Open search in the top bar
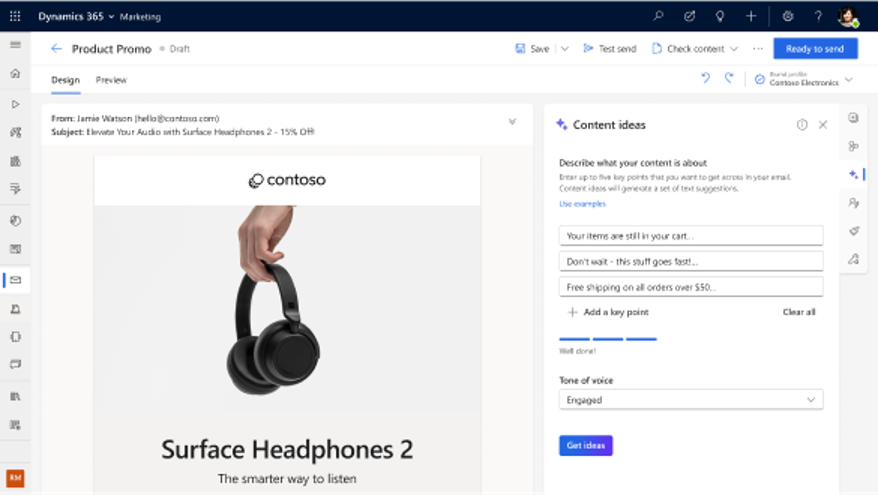 pyautogui.click(x=658, y=16)
